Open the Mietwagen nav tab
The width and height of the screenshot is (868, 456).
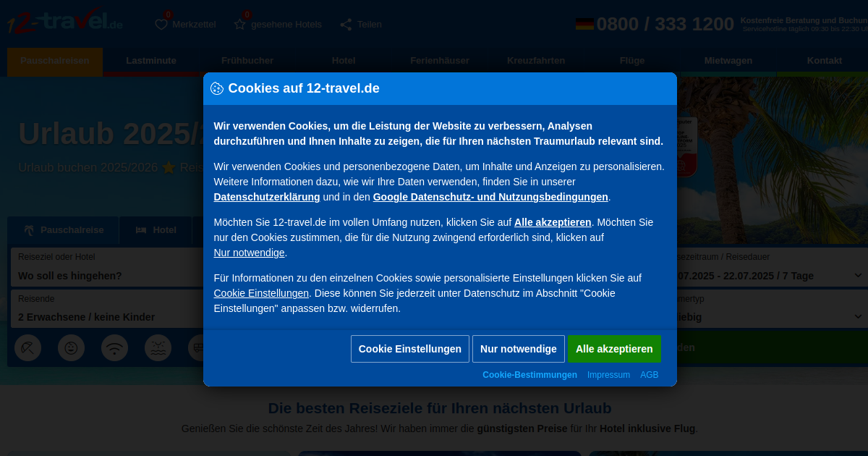pyautogui.click(x=728, y=61)
